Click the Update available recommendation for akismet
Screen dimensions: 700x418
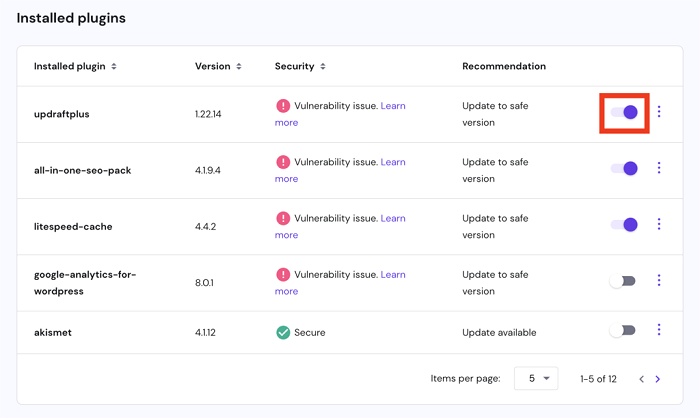499,332
